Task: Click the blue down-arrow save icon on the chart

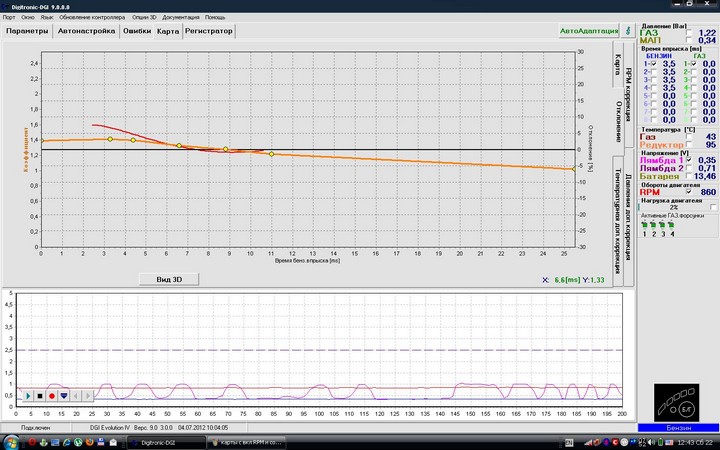Action: click(x=64, y=396)
